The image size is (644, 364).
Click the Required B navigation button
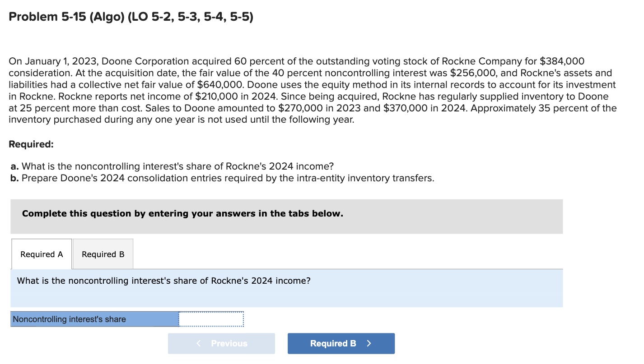click(341, 343)
